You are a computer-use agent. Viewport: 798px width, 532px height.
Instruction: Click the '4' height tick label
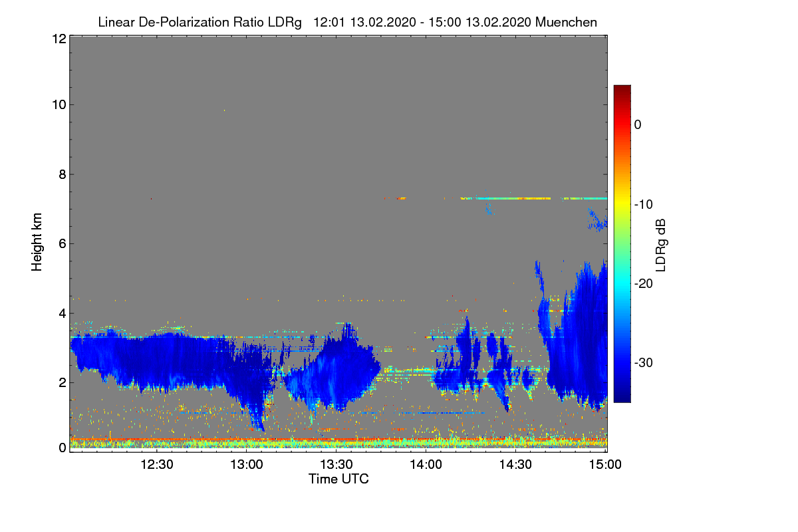click(61, 313)
